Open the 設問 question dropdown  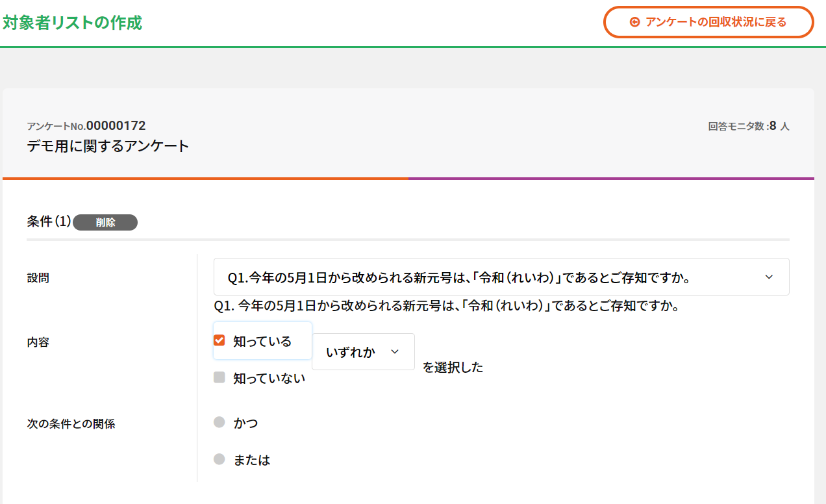tap(501, 277)
